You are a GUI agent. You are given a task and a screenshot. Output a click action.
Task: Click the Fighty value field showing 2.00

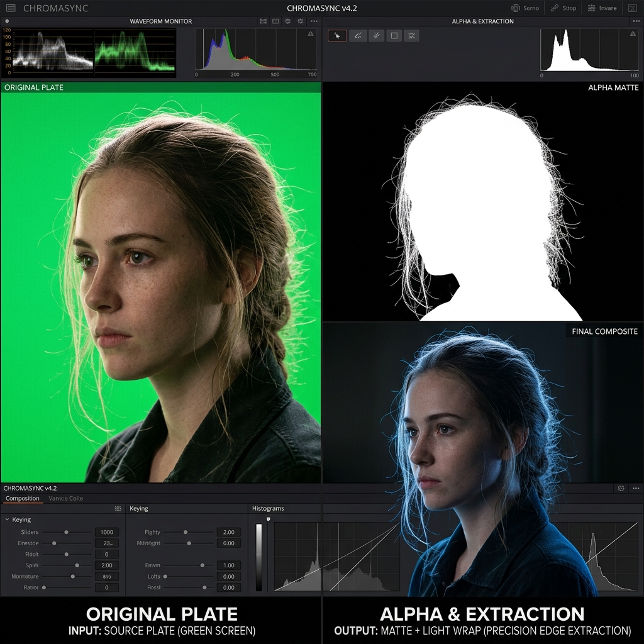click(229, 532)
